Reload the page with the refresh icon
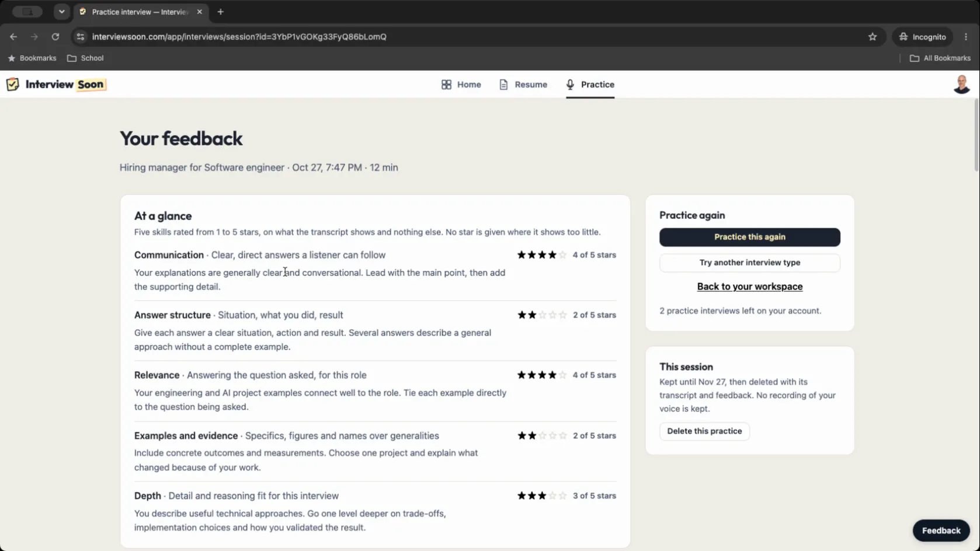980x551 pixels. coord(55,37)
